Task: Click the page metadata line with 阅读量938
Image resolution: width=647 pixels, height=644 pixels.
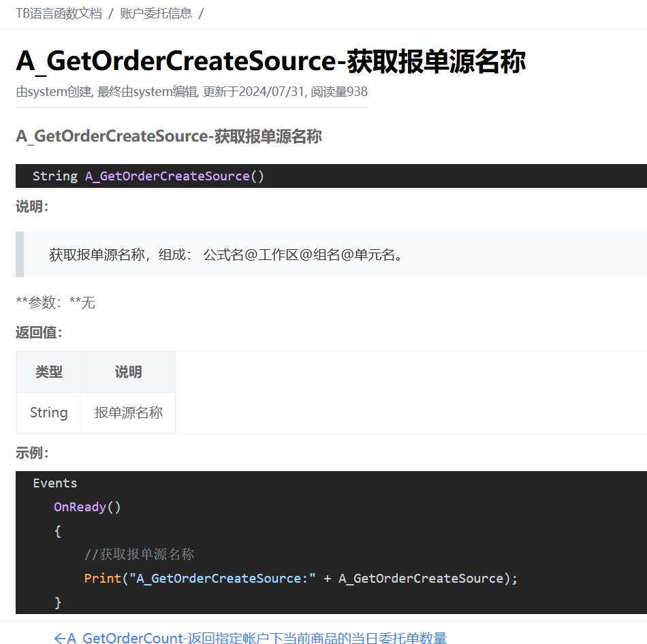Action: coord(191,92)
